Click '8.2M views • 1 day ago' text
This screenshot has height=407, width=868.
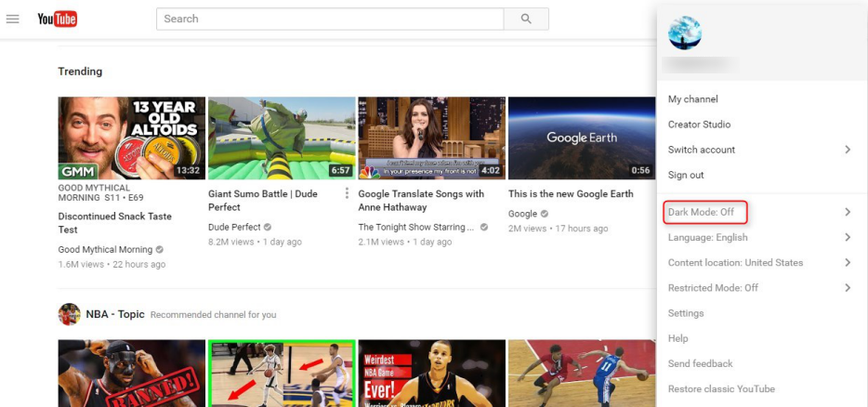(256, 242)
